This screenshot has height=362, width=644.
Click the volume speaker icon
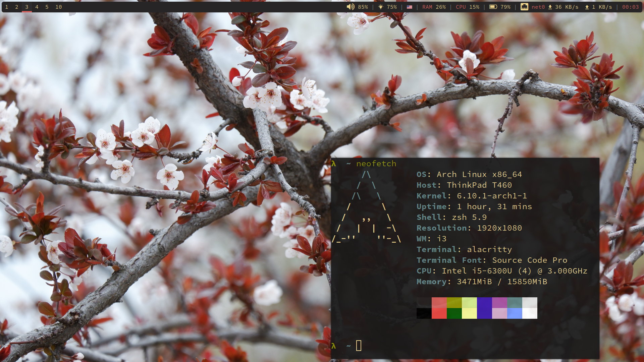point(351,7)
